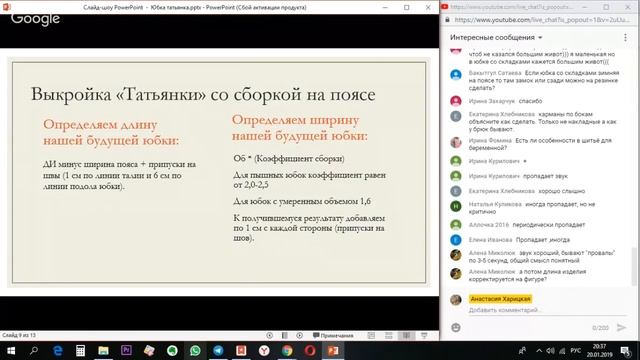
Task: Switch to Normal view in PowerPoint status bar
Action: coord(371,336)
